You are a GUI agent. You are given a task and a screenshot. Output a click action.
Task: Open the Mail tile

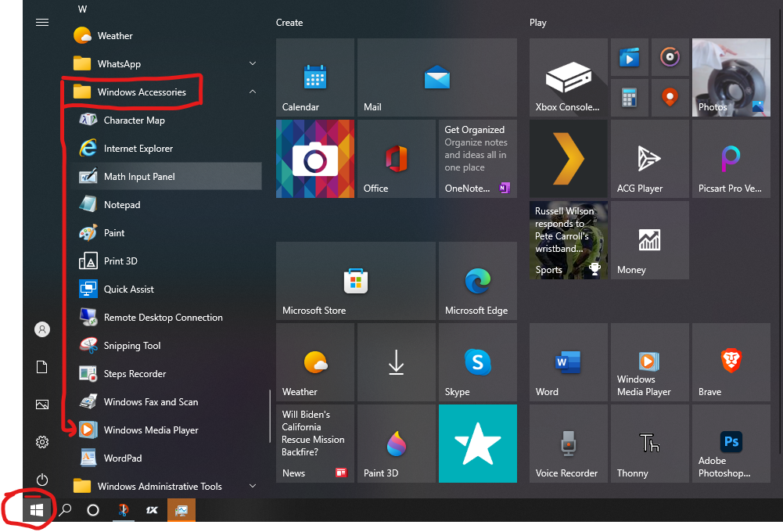(437, 77)
